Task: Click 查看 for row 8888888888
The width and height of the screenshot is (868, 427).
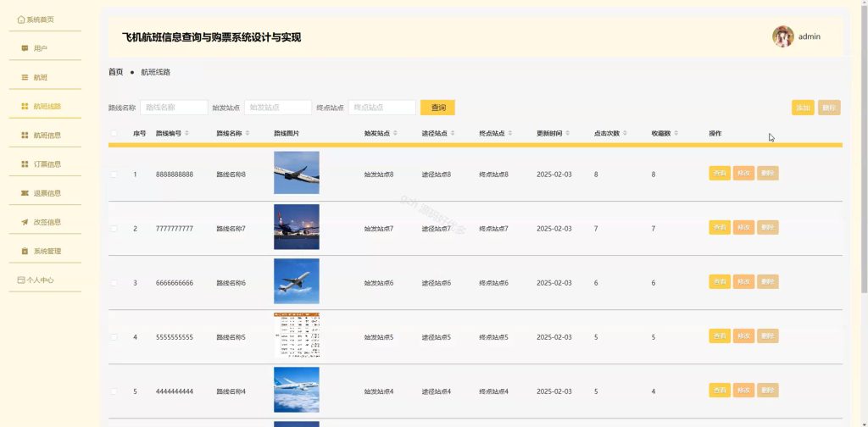Action: [x=720, y=173]
